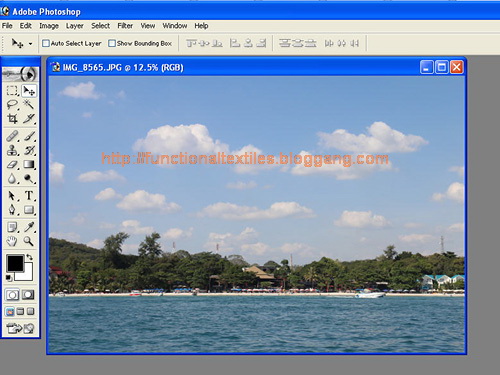Activate the Eraser tool

pos(12,165)
